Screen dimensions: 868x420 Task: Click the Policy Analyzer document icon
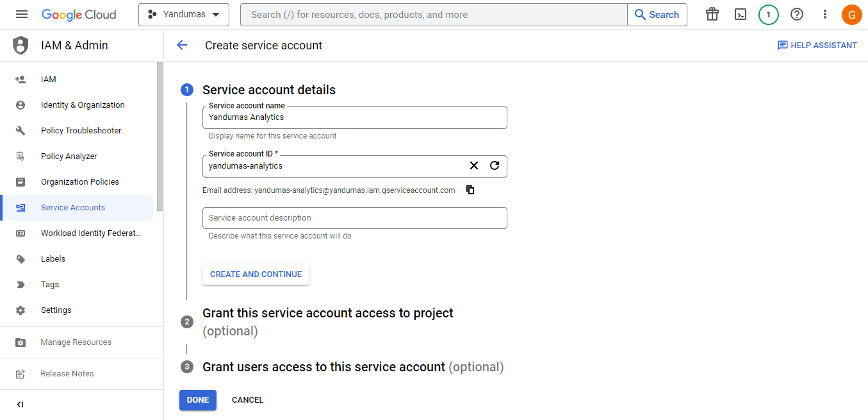click(x=20, y=156)
